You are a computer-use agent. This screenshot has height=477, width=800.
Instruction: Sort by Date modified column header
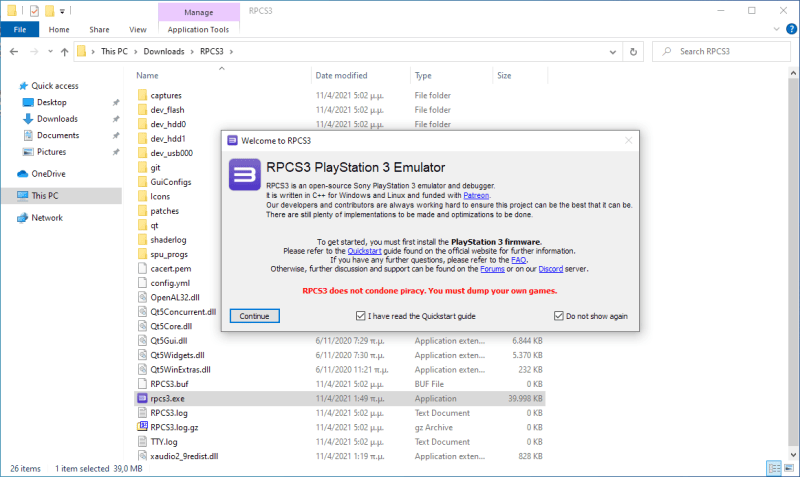coord(341,76)
